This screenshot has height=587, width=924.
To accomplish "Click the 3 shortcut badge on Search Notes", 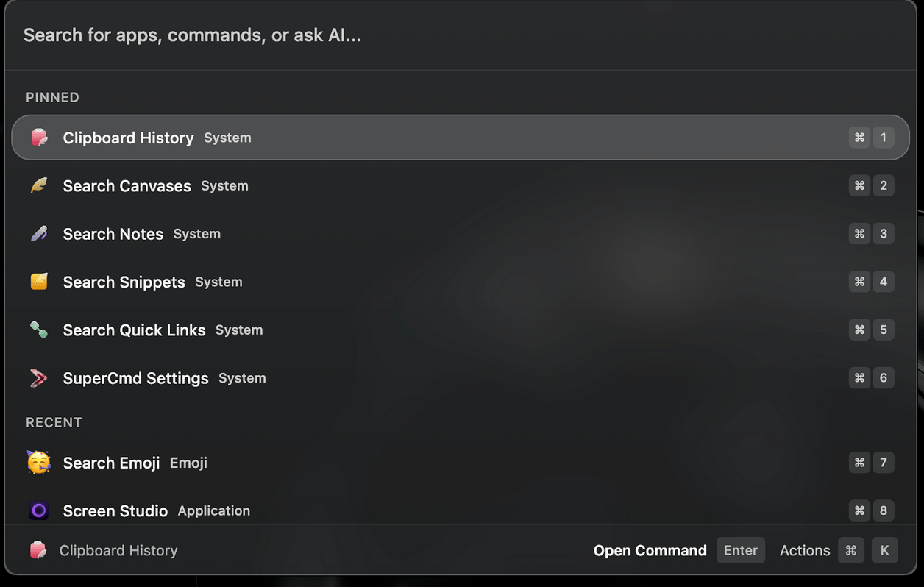I will pos(884,234).
